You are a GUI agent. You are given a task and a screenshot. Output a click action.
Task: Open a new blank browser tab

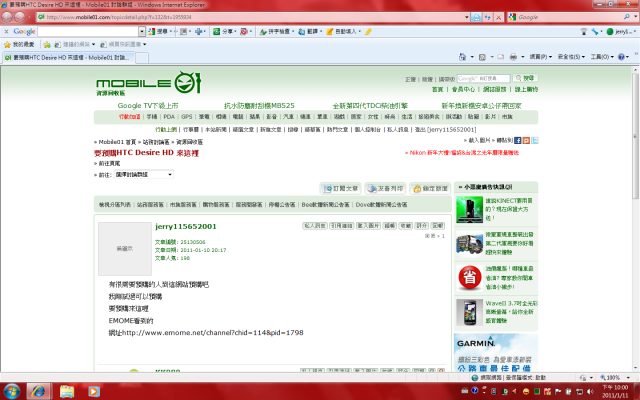pos(142,58)
